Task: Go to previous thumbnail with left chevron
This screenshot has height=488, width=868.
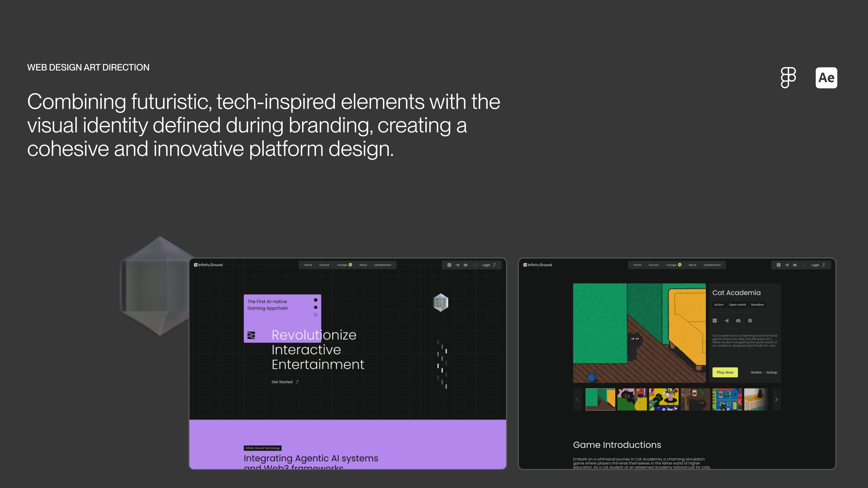Action: tap(577, 399)
